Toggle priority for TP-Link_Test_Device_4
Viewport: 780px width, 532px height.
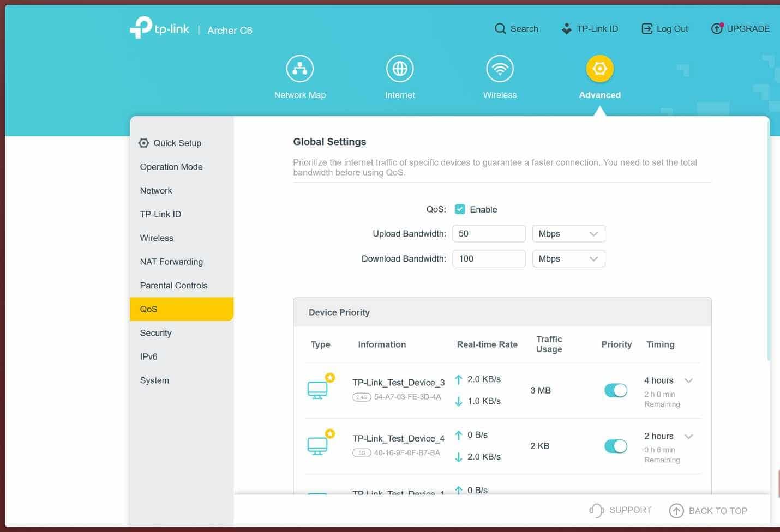click(x=616, y=446)
